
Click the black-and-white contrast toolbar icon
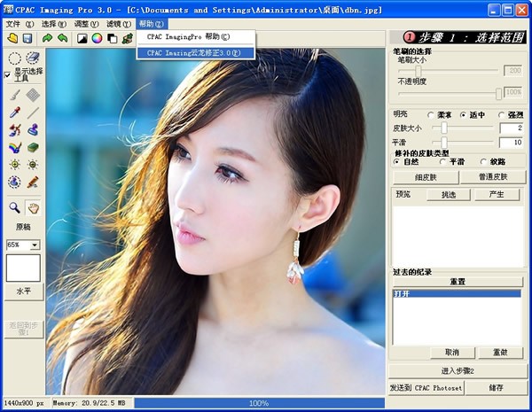82,38
